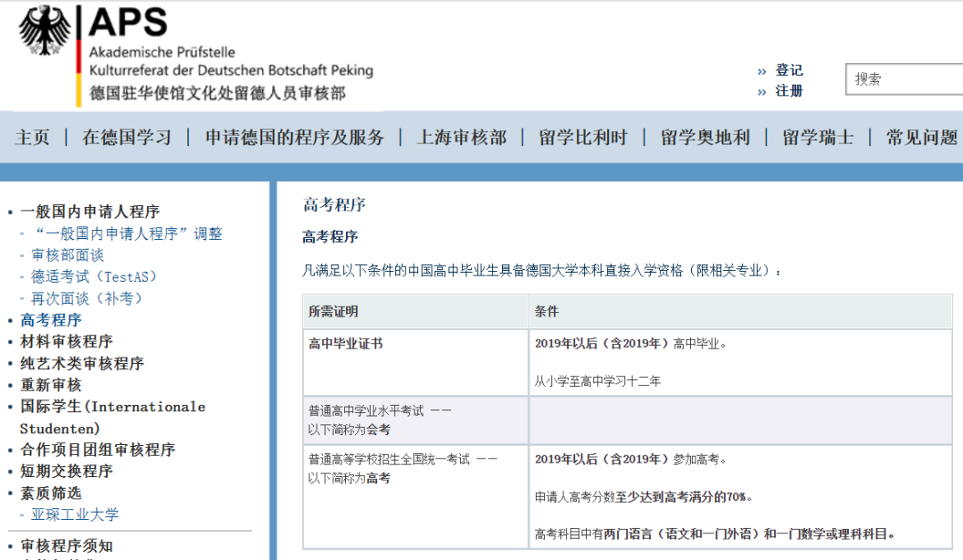
Task: Open the 在德国学习 menu item
Action: pyautogui.click(x=127, y=137)
